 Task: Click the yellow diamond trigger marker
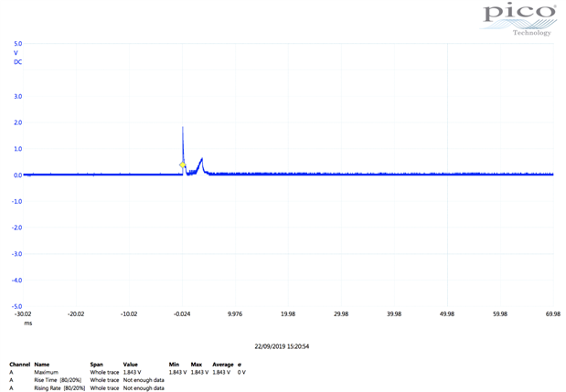[183, 164]
